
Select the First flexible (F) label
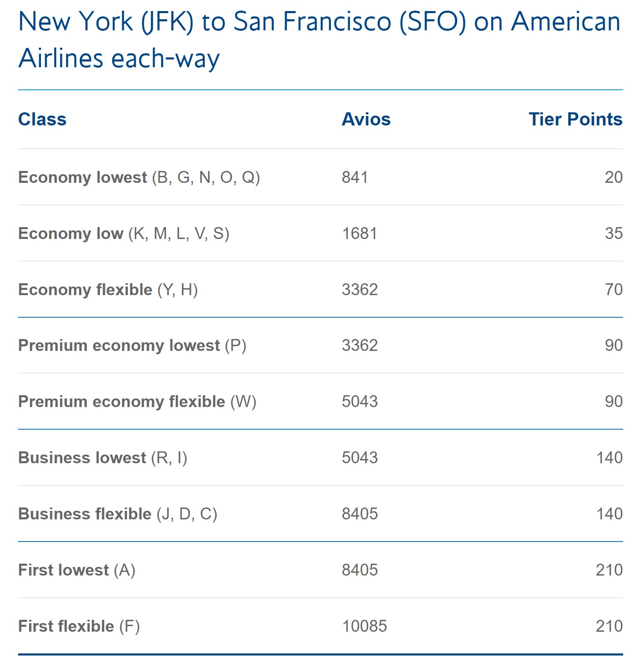click(x=79, y=626)
